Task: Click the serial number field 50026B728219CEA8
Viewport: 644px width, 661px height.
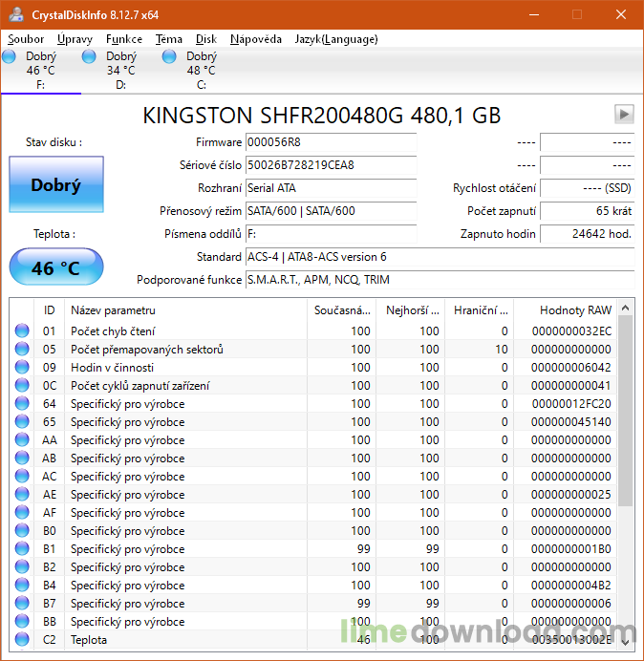Action: pos(331,165)
